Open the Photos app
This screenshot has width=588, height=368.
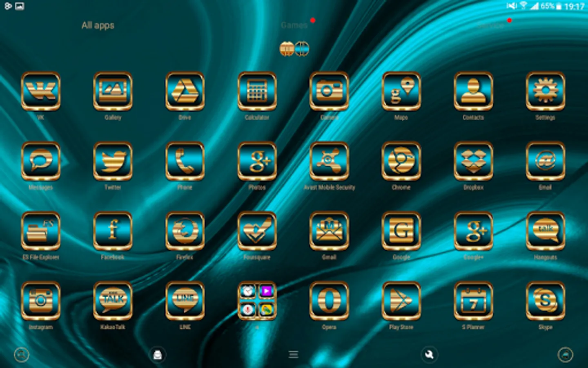pyautogui.click(x=257, y=161)
